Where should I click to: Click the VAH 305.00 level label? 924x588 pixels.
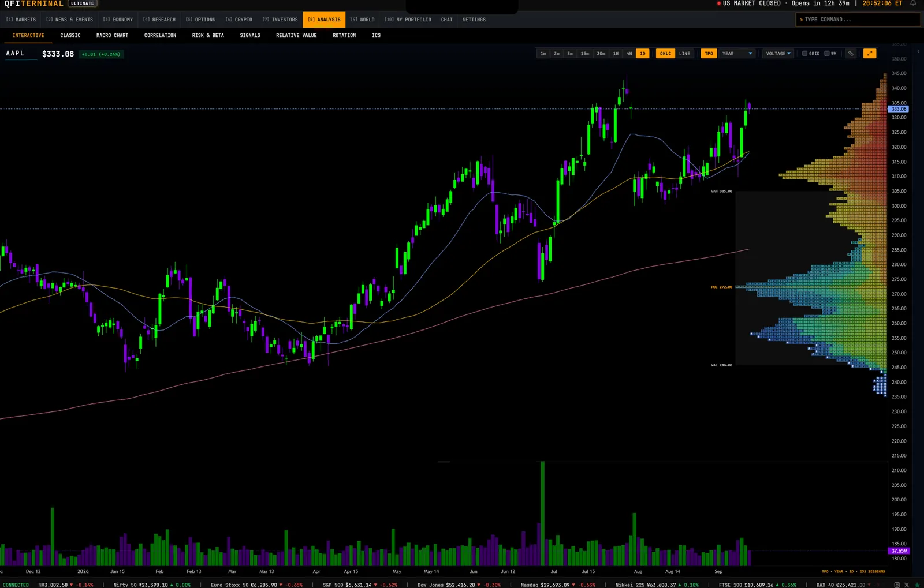(721, 191)
